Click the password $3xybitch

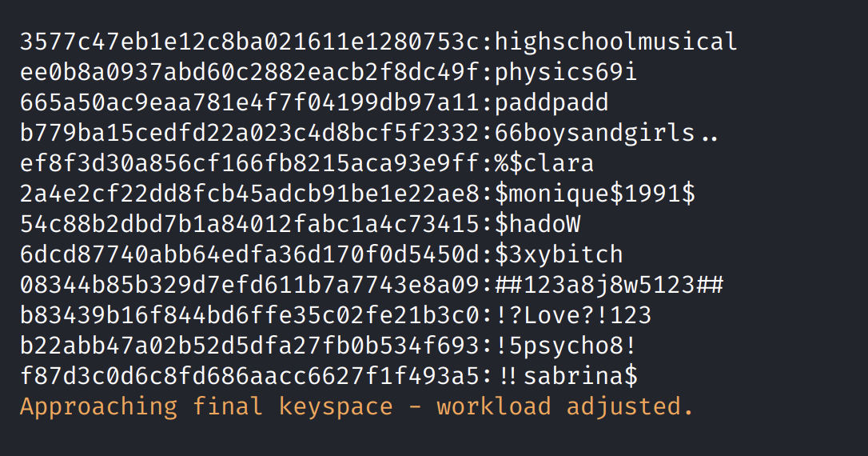559,254
